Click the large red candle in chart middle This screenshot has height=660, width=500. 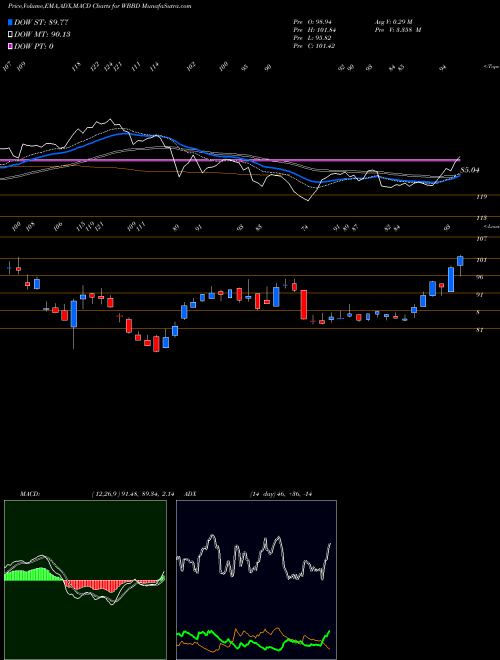[x=303, y=305]
